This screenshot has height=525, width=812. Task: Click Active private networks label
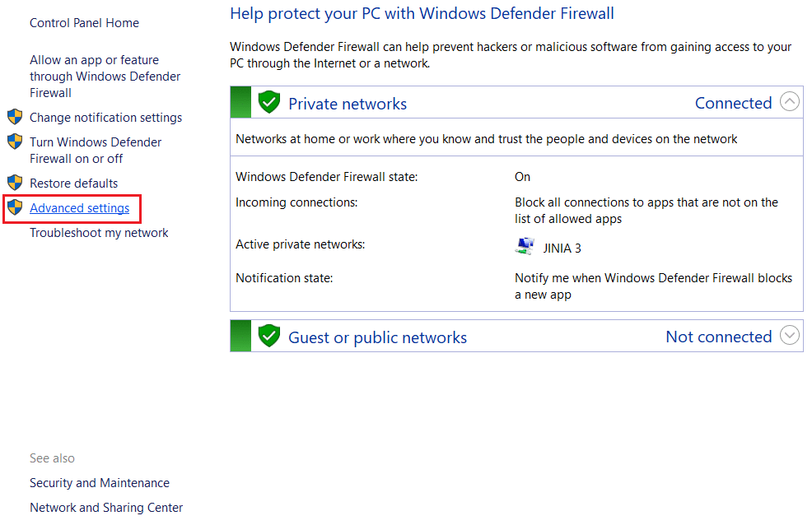click(301, 244)
